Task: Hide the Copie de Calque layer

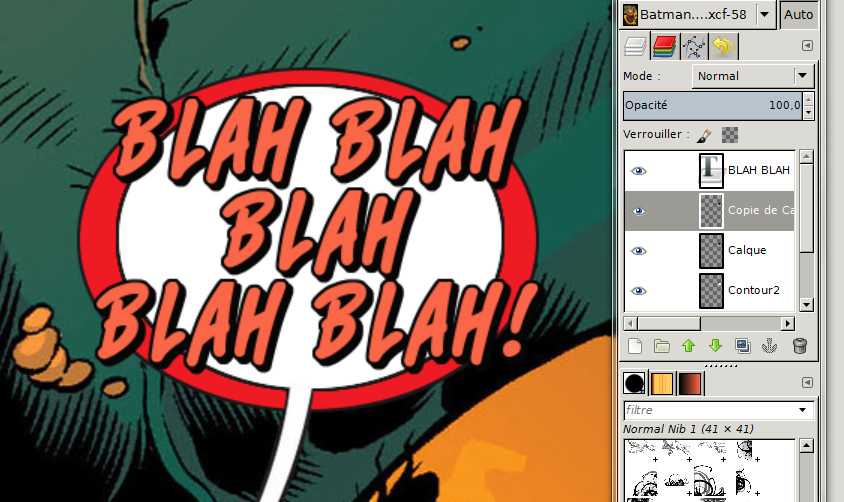Action: [638, 211]
